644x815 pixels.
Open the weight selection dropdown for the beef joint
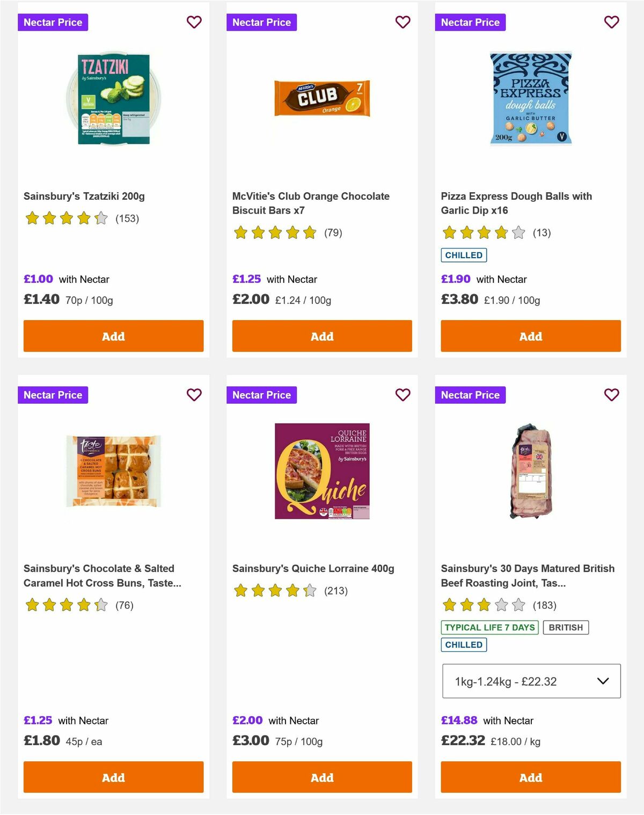(x=530, y=682)
